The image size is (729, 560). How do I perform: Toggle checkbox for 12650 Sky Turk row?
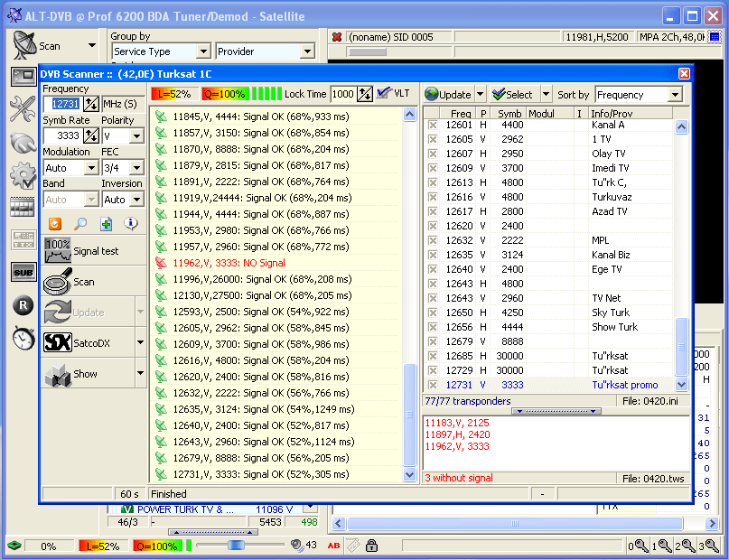[x=433, y=313]
